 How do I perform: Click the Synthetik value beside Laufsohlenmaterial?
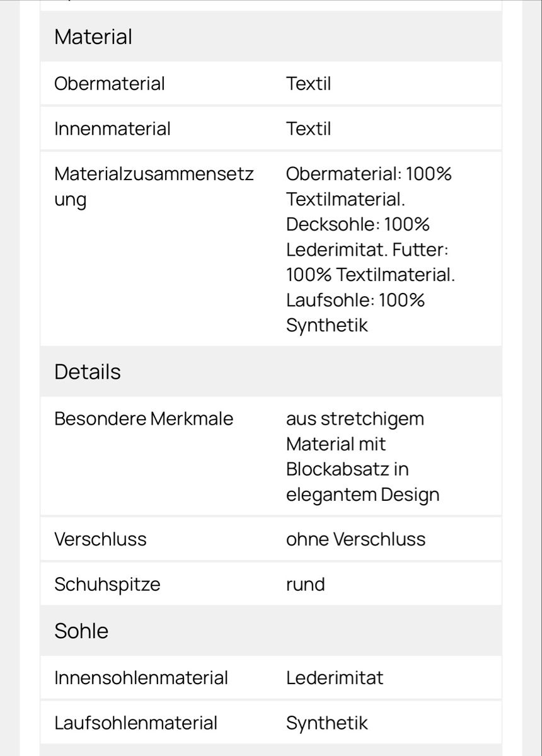click(326, 723)
